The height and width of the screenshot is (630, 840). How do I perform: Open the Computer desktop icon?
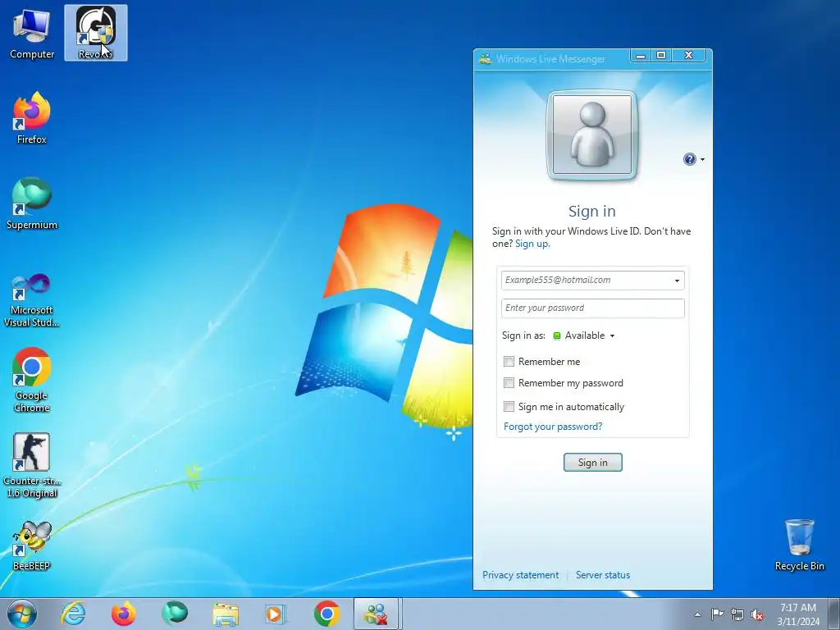click(32, 33)
